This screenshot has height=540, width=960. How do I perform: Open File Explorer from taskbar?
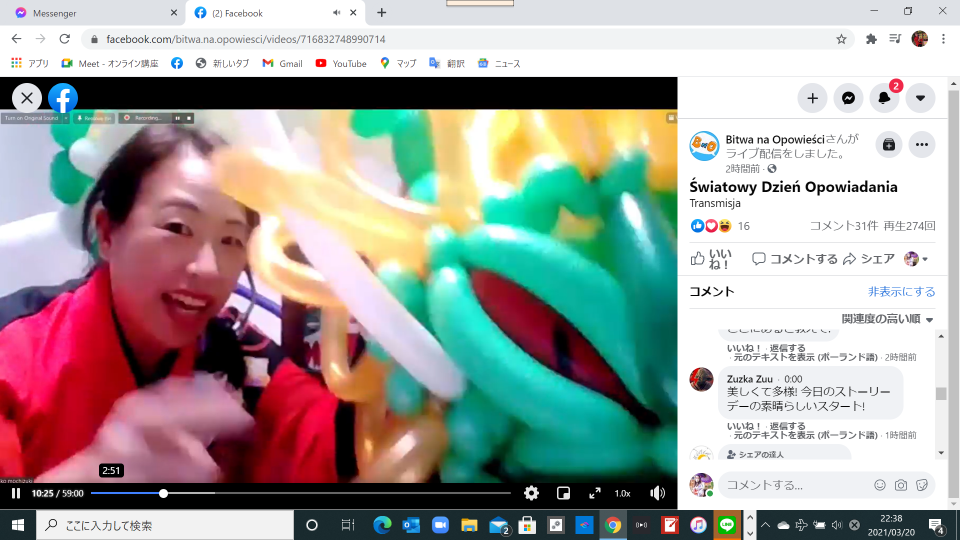point(469,525)
